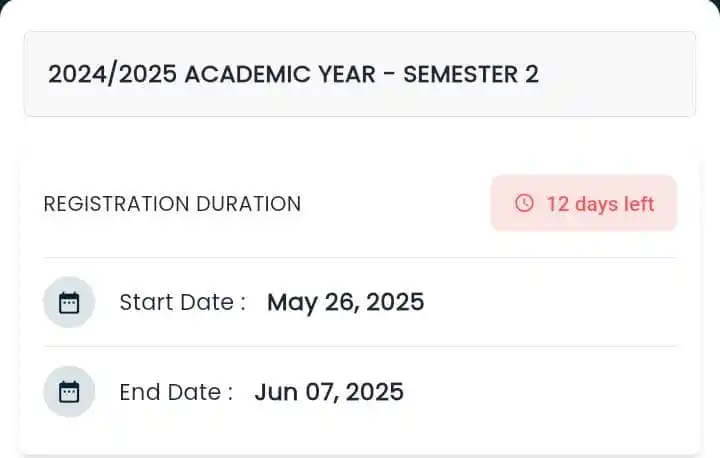Click 'ACADEMIC YEAR' words in the header
This screenshot has width=720, height=458.
(280, 74)
